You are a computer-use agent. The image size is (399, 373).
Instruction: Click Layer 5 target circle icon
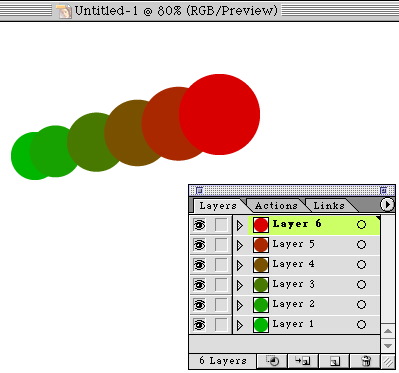pyautogui.click(x=361, y=245)
